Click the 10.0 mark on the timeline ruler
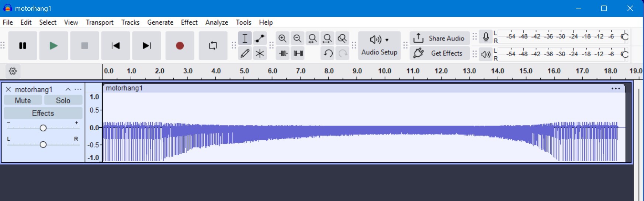The height and width of the screenshot is (201, 644). 385,71
